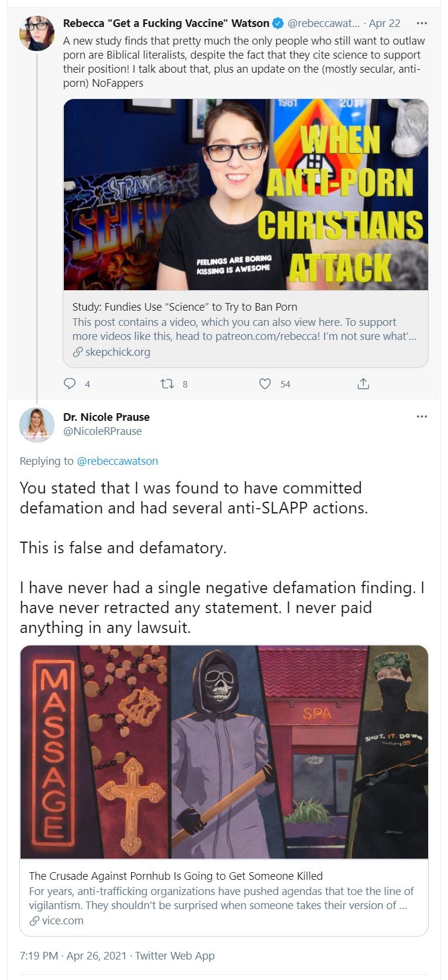448x980 pixels.
Task: Click the reply icon on Rebecca's tweet
Action: click(x=70, y=384)
